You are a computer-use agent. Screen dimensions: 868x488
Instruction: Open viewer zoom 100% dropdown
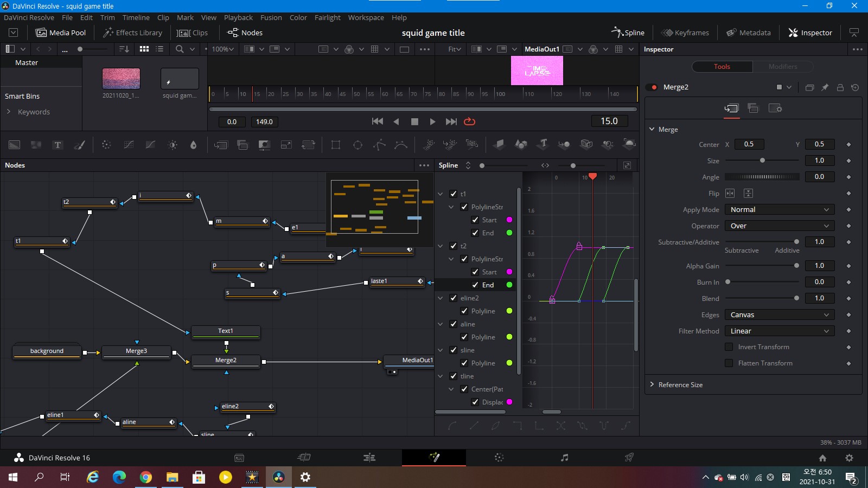[223, 49]
